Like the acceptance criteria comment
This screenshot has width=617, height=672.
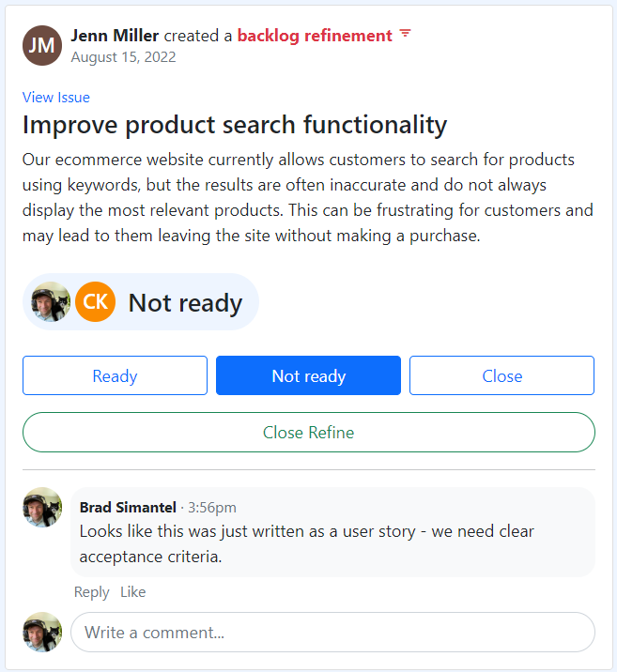point(132,591)
